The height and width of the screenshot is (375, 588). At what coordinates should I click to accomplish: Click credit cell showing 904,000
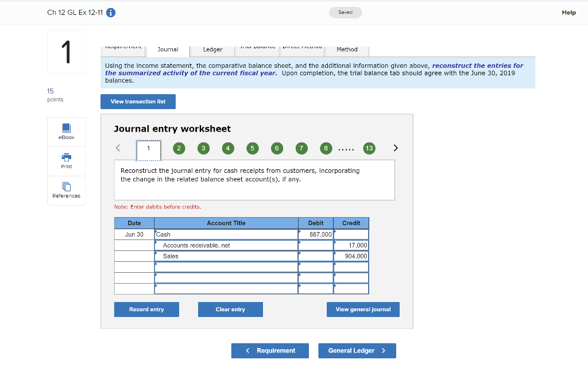coord(351,256)
